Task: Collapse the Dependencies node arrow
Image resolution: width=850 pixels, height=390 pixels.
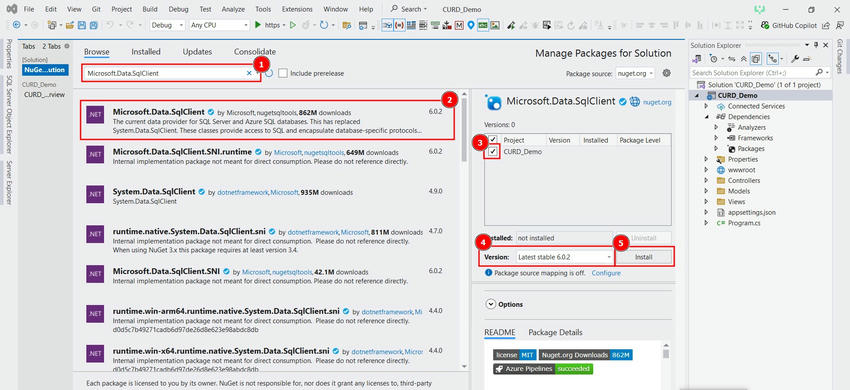Action: point(706,117)
